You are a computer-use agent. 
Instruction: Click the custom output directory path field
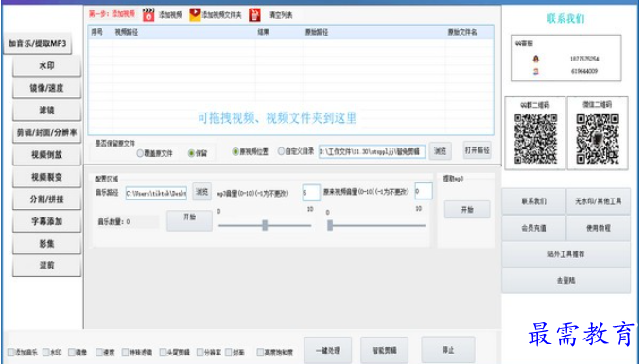372,151
